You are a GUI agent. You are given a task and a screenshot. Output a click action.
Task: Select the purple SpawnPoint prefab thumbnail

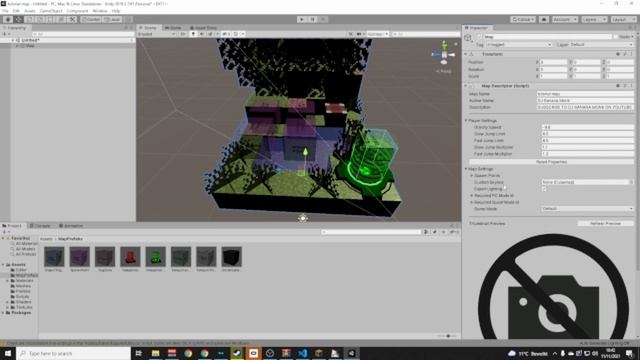coord(80,257)
